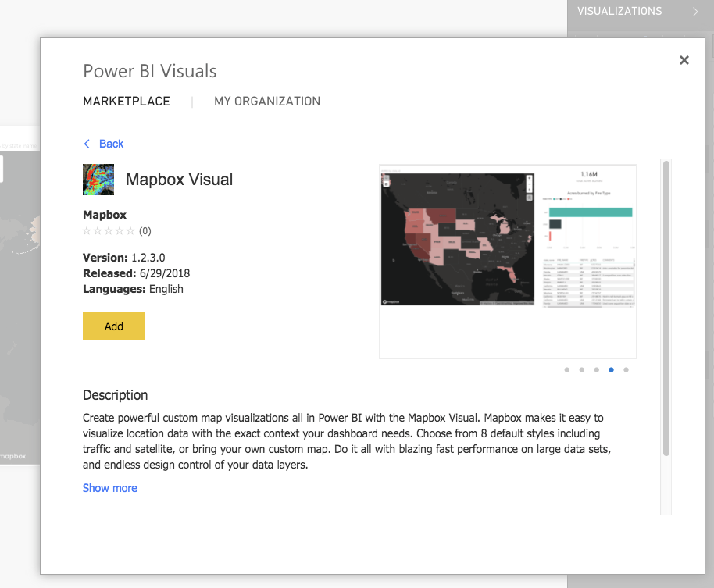Viewport: 714px width, 588px height.
Task: Select the first carousel dot
Action: coord(567,370)
